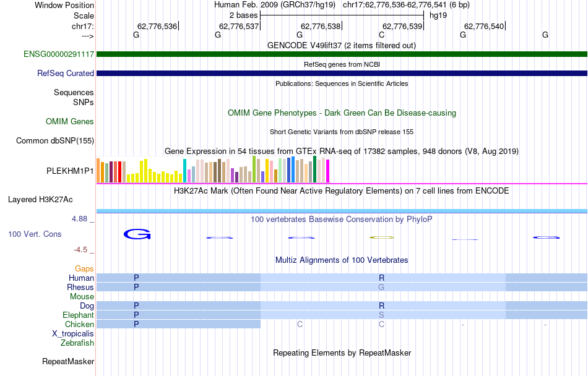The height and width of the screenshot is (376, 588).
Task: Click S amino acid in Elephant row
Action: 381,315
